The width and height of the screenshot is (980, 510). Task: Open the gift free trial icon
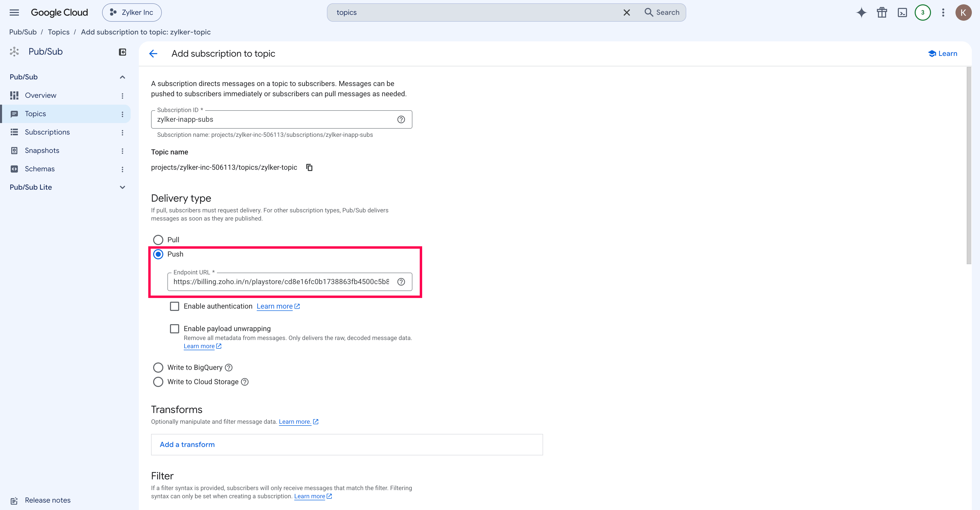pos(882,13)
